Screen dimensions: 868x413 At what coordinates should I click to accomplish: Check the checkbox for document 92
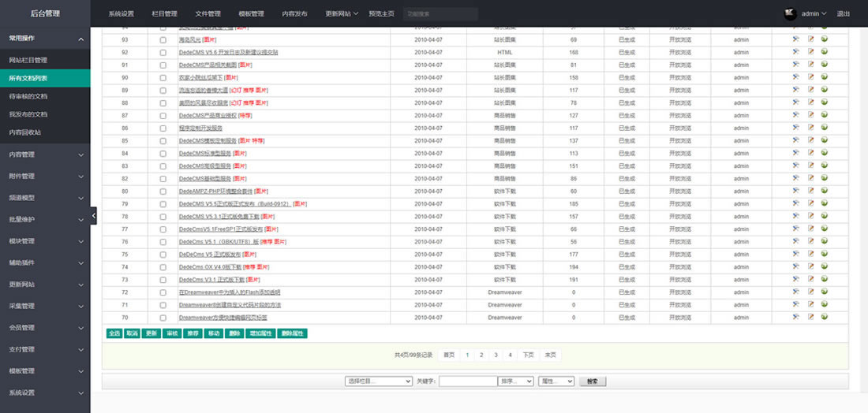coord(163,53)
